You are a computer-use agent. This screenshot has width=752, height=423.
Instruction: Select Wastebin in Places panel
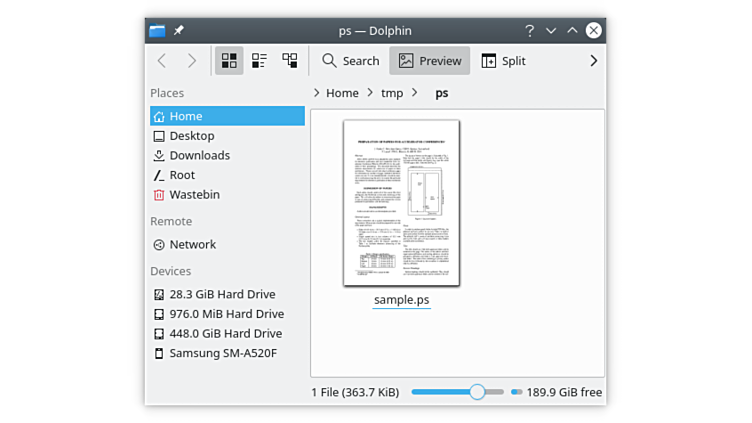pos(194,194)
